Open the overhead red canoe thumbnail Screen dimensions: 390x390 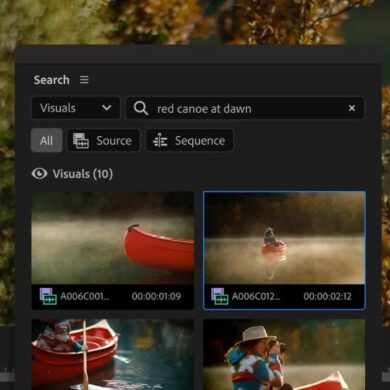(x=113, y=354)
